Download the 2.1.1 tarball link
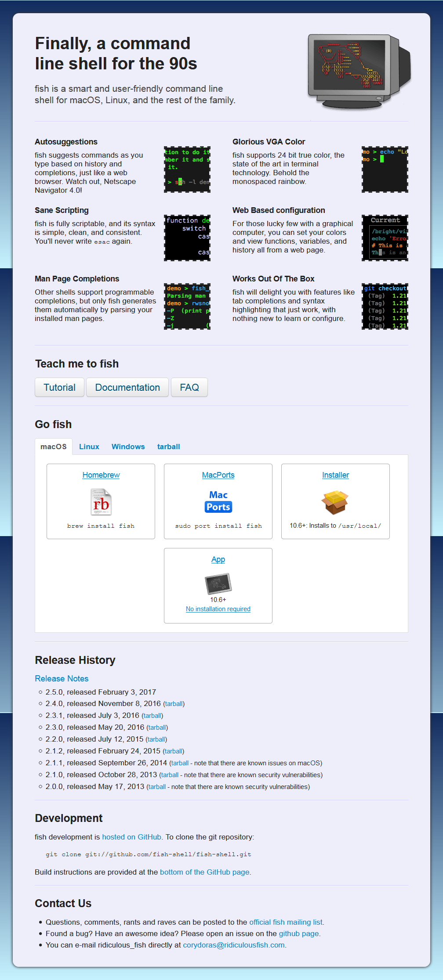This screenshot has width=443, height=980. coord(180,763)
